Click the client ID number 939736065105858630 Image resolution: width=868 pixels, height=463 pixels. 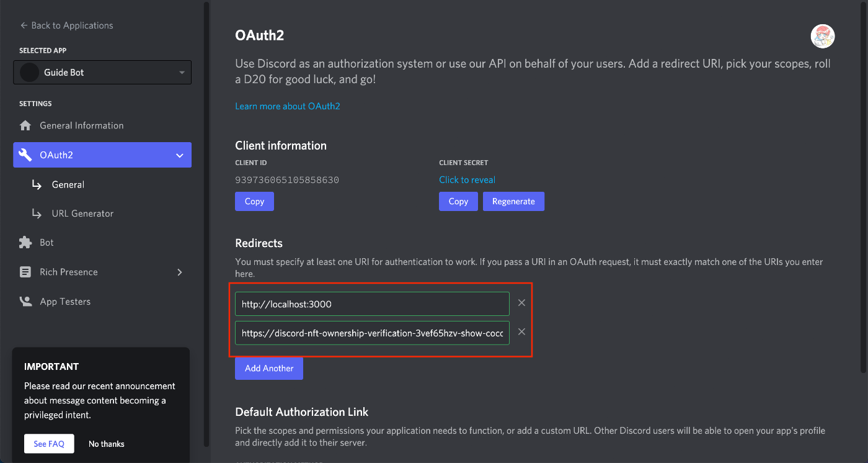click(x=287, y=180)
